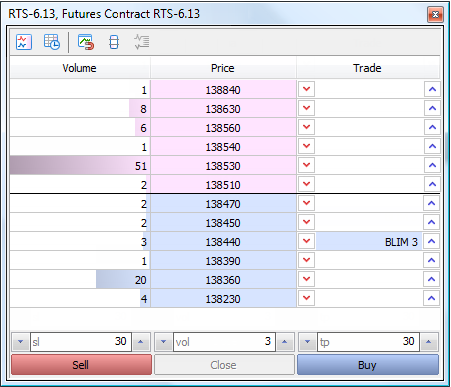Image resolution: width=451 pixels, height=387 pixels.
Task: Open the time and sales table icon
Action: (x=52, y=42)
